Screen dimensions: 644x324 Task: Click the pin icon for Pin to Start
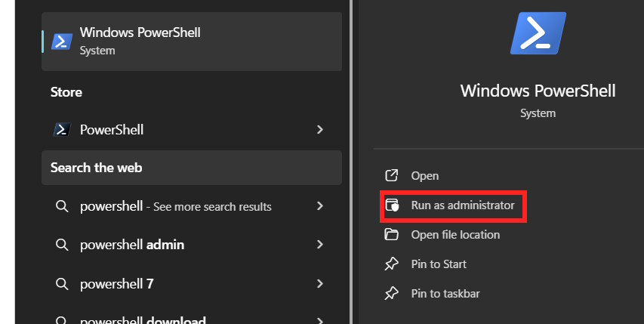click(391, 264)
